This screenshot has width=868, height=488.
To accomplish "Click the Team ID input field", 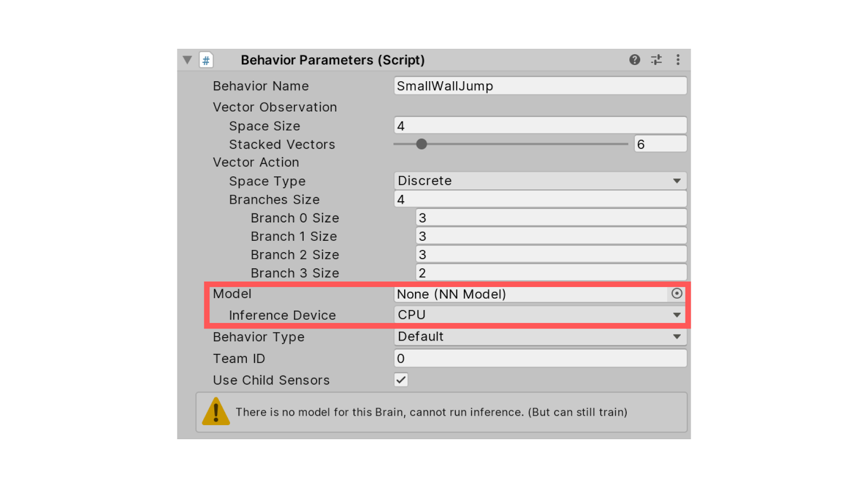I will [540, 358].
